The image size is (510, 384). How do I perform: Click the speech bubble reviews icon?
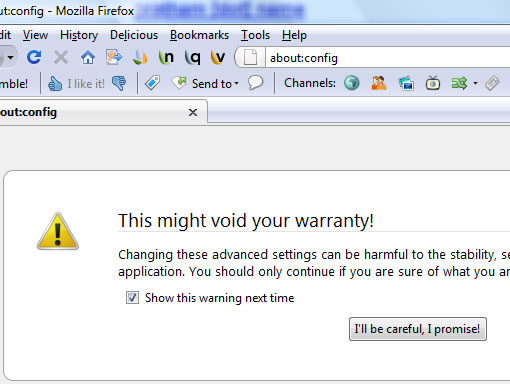(x=256, y=83)
